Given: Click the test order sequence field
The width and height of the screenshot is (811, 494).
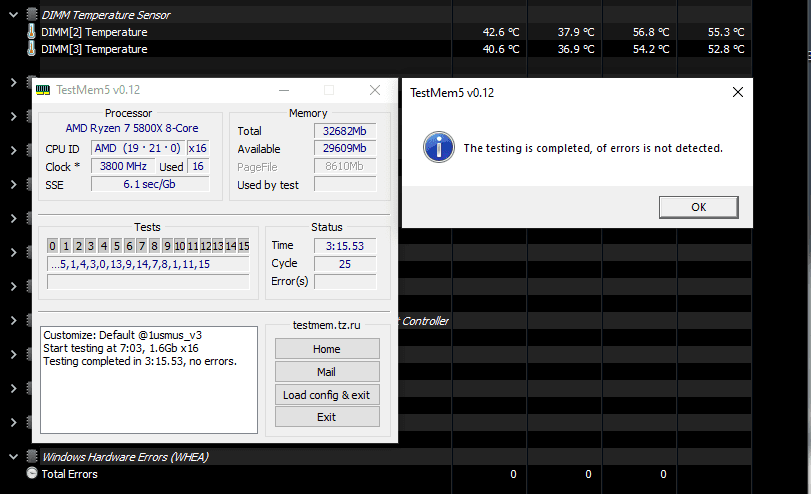Looking at the screenshot, I should click(148, 264).
